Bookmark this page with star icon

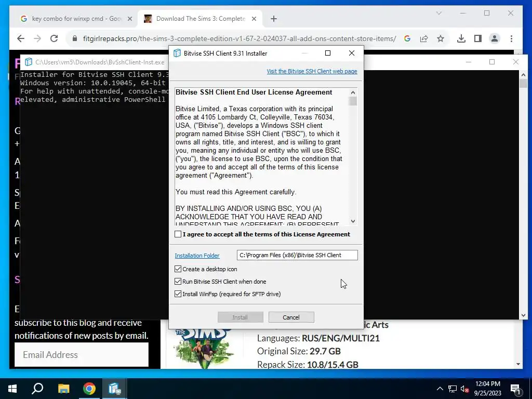[x=441, y=38]
